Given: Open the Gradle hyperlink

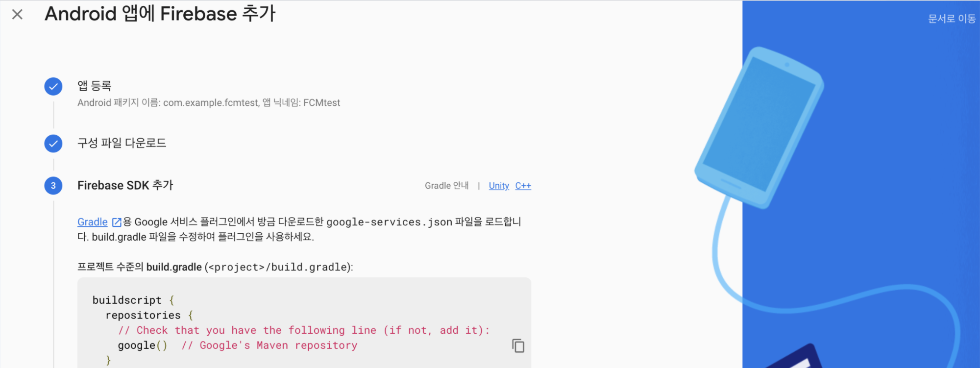Looking at the screenshot, I should pos(93,222).
